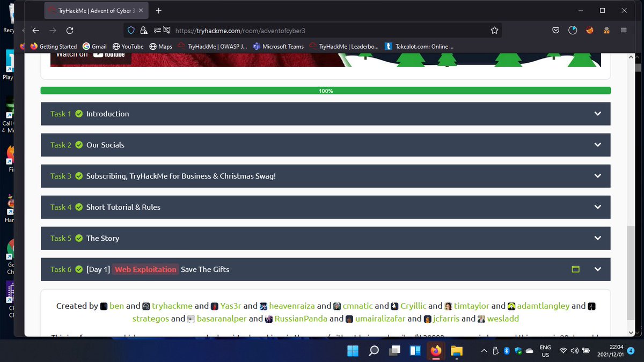Click the circular blue extension icon
Image resolution: width=644 pixels, height=362 pixels.
click(573, 31)
